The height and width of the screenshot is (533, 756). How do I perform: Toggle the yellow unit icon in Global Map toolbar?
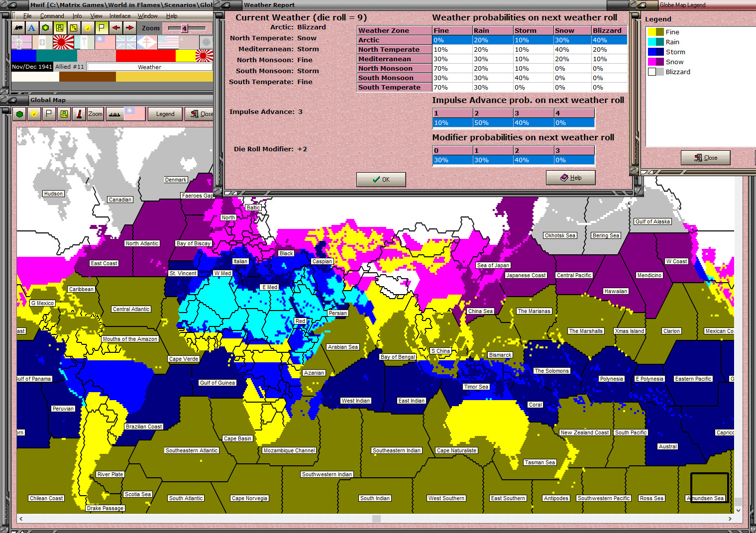(64, 114)
